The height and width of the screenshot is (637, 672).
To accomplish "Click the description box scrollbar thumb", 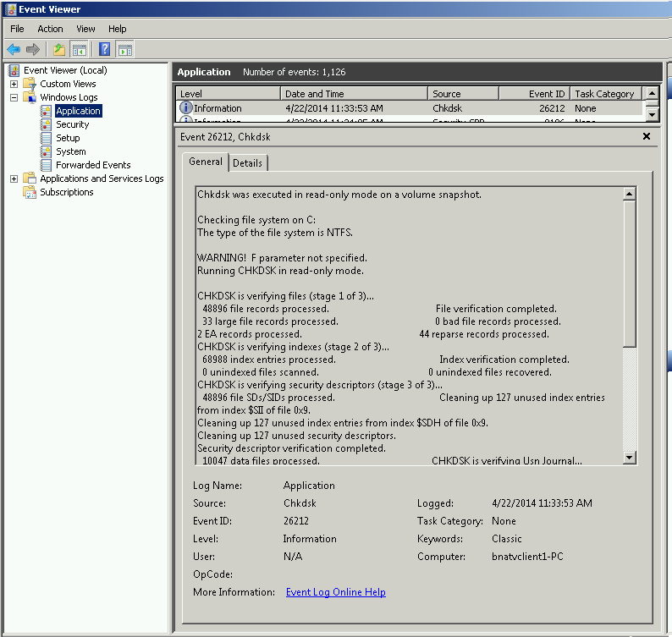I will [x=629, y=274].
